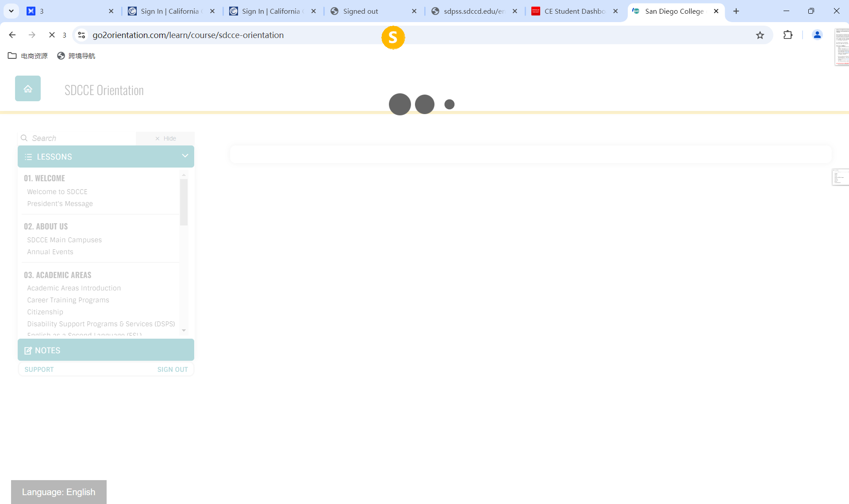Hide the lessons sidebar panel
This screenshot has width=849, height=504.
click(x=165, y=138)
